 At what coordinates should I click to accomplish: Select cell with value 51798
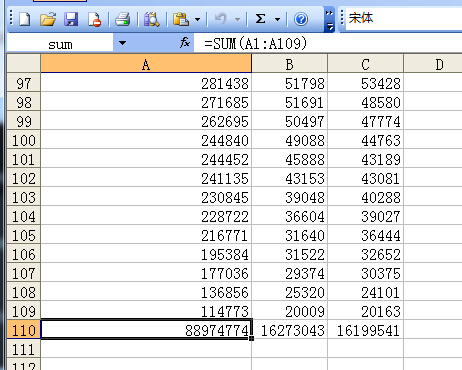pyautogui.click(x=289, y=83)
